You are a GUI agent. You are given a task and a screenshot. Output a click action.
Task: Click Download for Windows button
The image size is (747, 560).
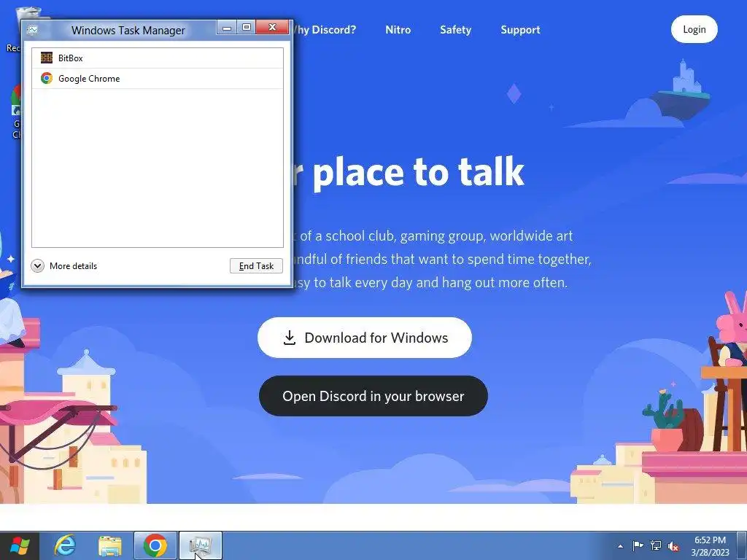pos(365,338)
